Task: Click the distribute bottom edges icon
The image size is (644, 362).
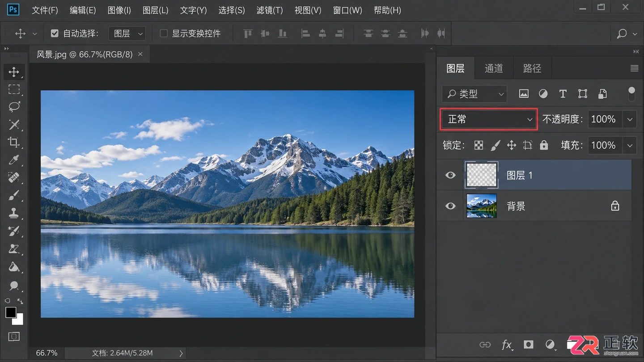Action: 402,34
